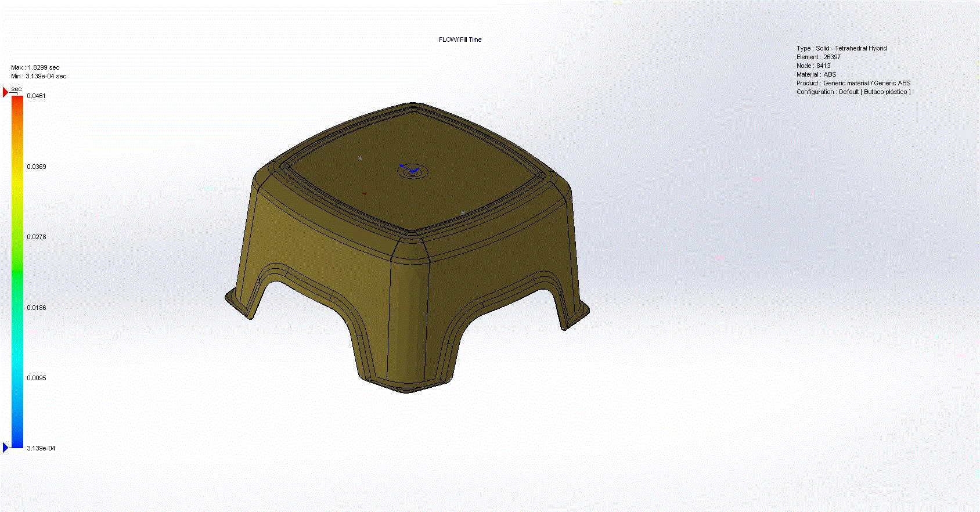Viewport: 980px width, 512px height.
Task: Click the red maximum marker on the legend
Action: point(6,92)
